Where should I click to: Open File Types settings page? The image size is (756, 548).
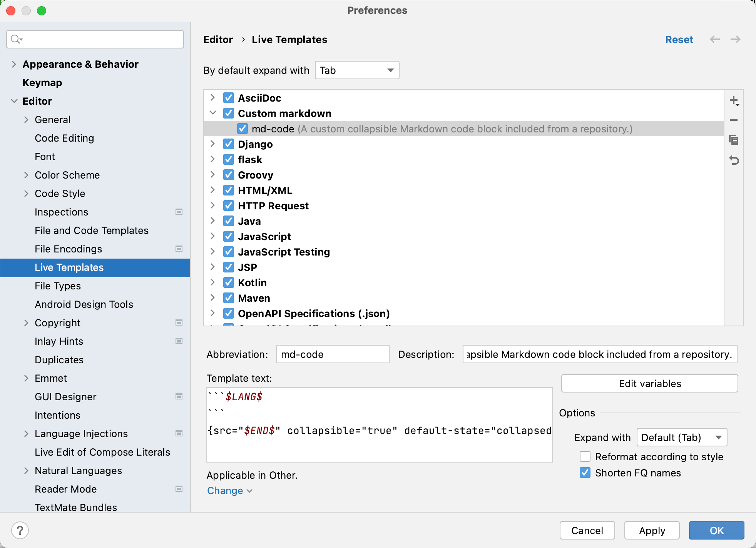pos(58,286)
